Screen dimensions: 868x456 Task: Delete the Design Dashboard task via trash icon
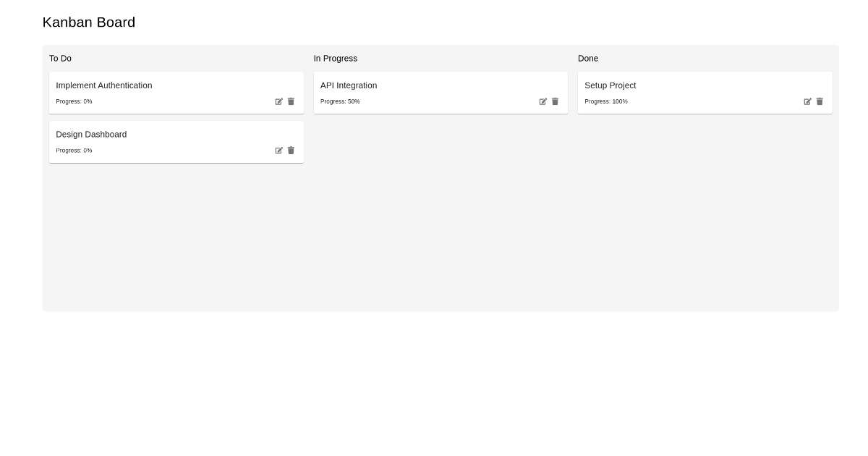(291, 151)
